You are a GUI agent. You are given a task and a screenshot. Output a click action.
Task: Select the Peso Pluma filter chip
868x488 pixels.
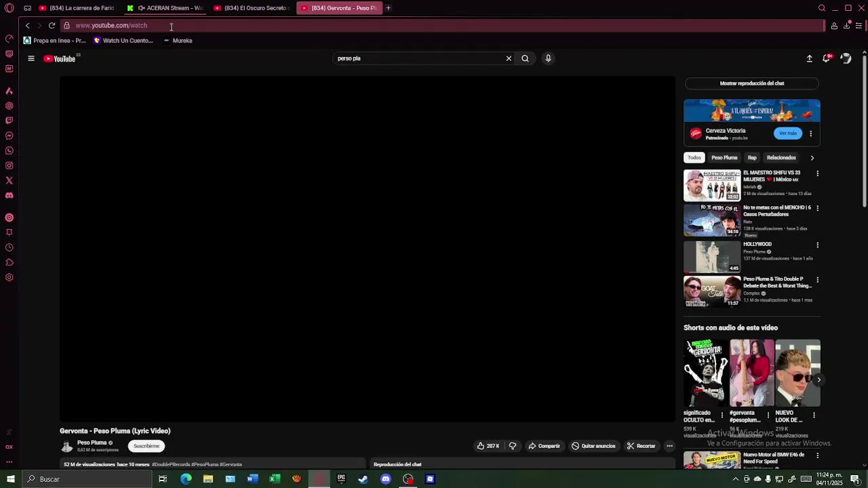tap(724, 158)
